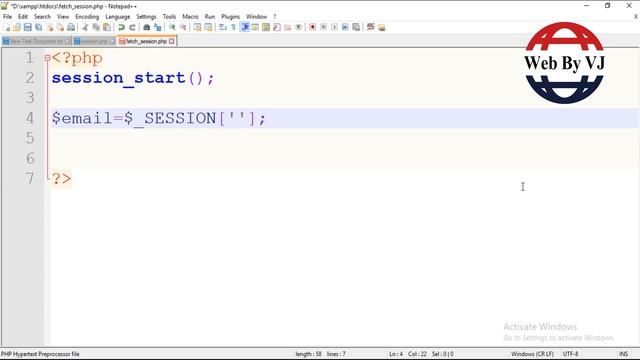Click the Save Recorded Macro icon
Screen dimensions: 640x360
click(x=356, y=27)
